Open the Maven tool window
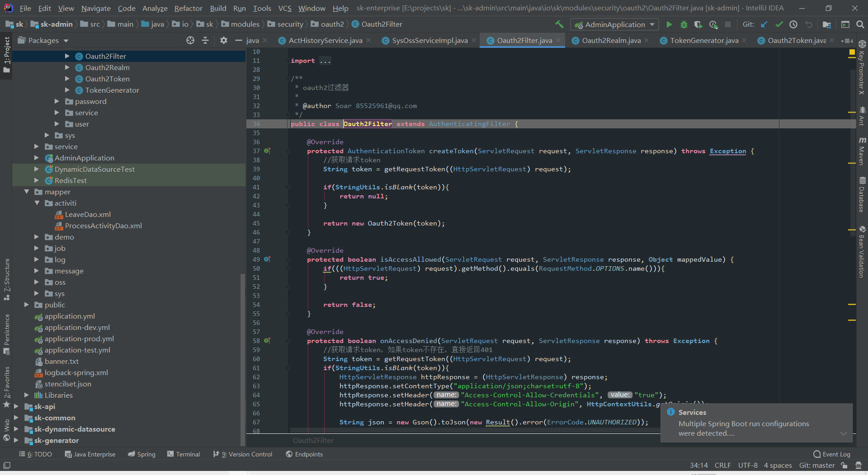 click(862, 151)
